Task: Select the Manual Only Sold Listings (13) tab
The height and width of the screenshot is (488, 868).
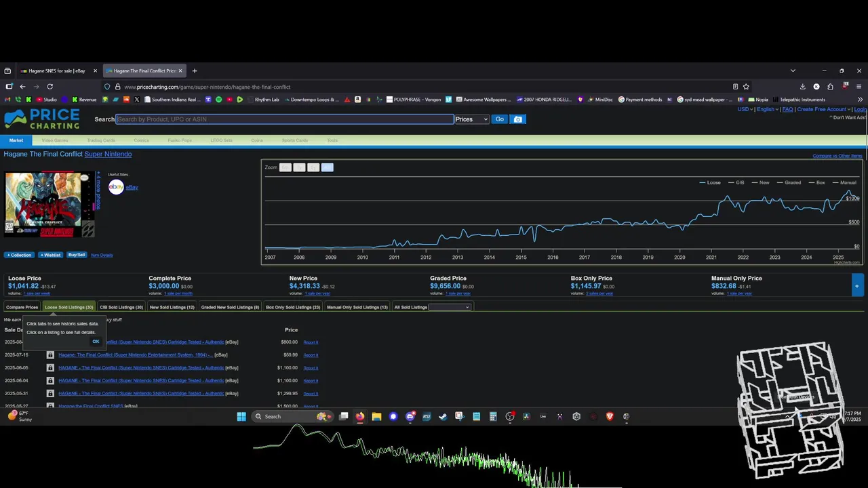Action: click(357, 307)
